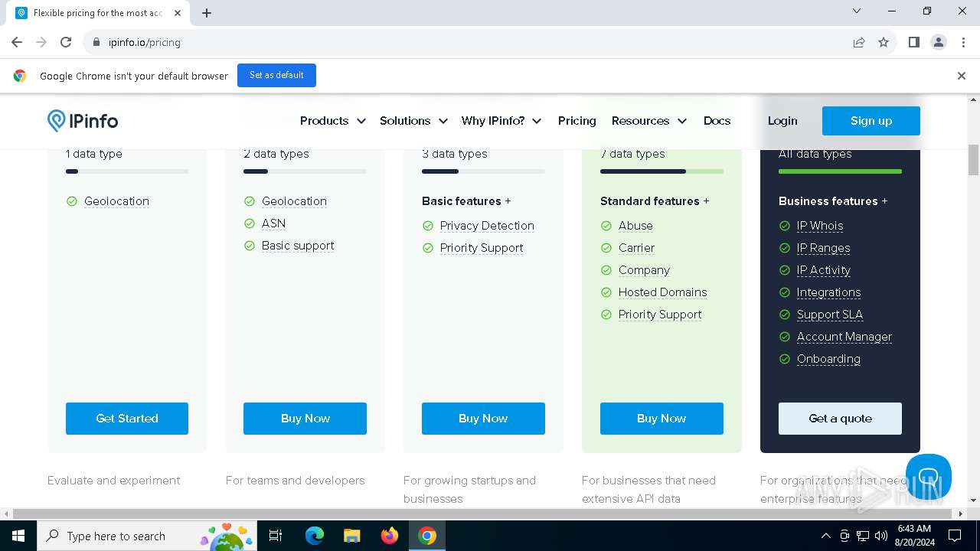980x551 pixels.
Task: Open the live chat widget
Action: [x=928, y=477]
